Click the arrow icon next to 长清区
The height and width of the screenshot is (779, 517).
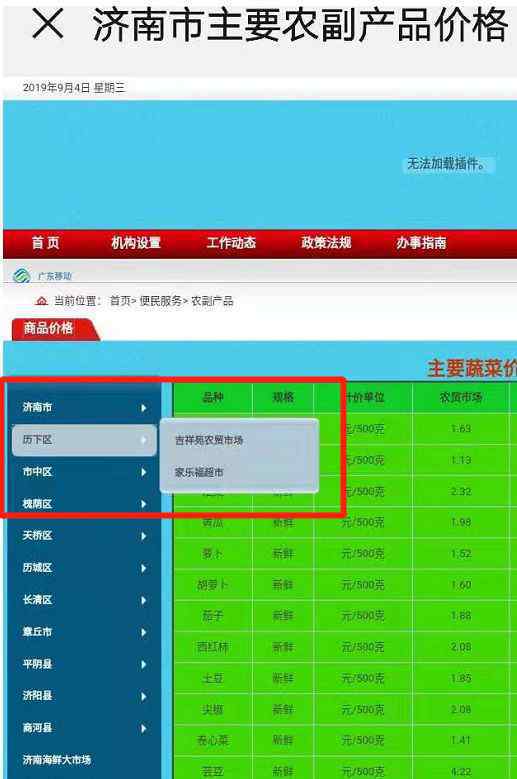pos(144,600)
